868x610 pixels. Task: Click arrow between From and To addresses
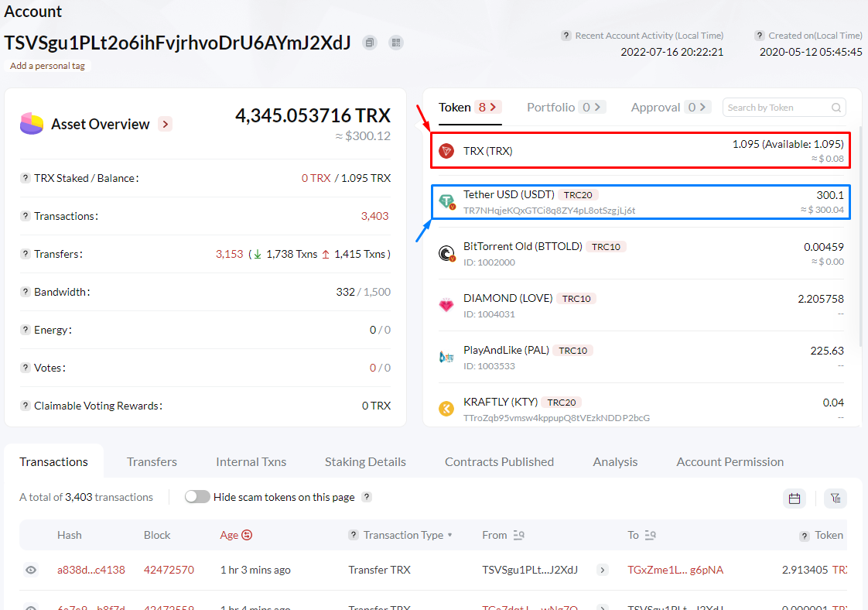tap(603, 570)
